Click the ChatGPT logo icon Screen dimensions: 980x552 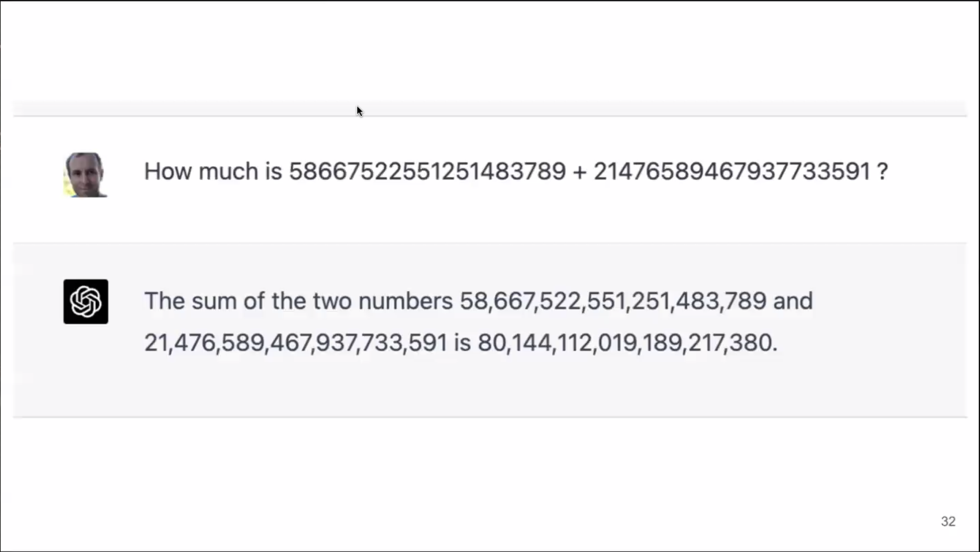[86, 302]
